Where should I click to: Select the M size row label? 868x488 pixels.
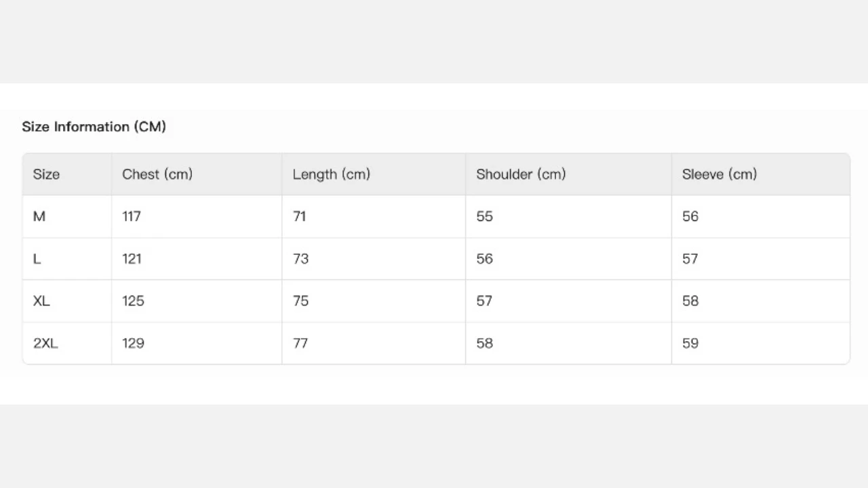pos(39,216)
